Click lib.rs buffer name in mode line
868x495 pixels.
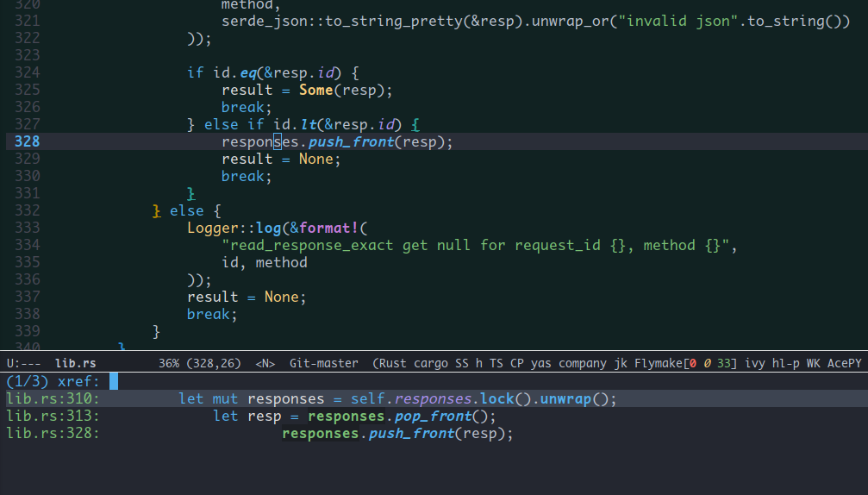click(x=75, y=363)
